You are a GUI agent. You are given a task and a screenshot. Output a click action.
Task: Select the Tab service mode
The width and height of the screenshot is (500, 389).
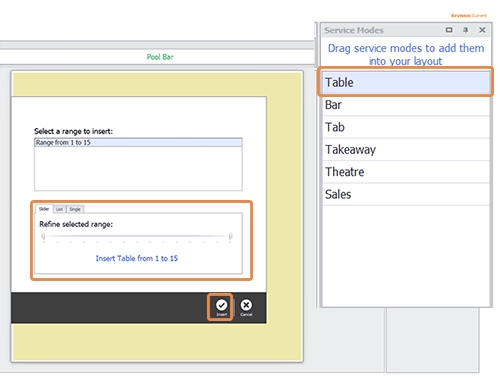pos(406,127)
